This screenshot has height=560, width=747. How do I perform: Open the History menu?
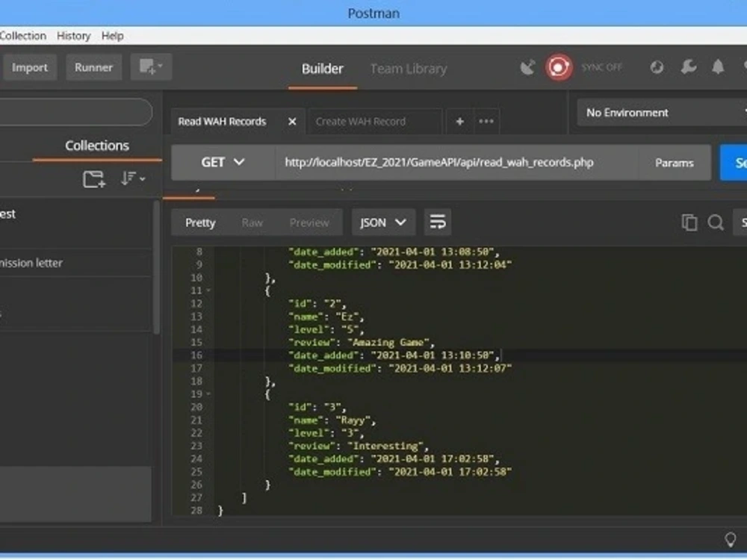73,36
